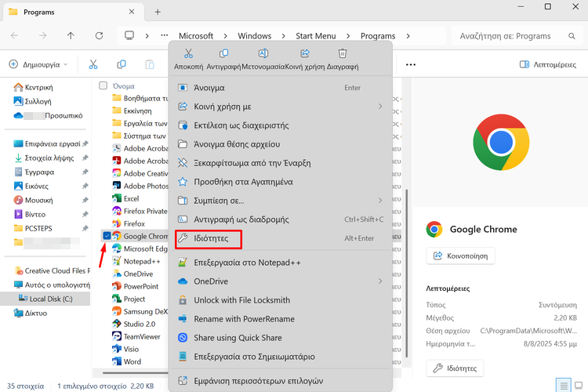Click the Rename icon in the context menu

click(x=263, y=53)
